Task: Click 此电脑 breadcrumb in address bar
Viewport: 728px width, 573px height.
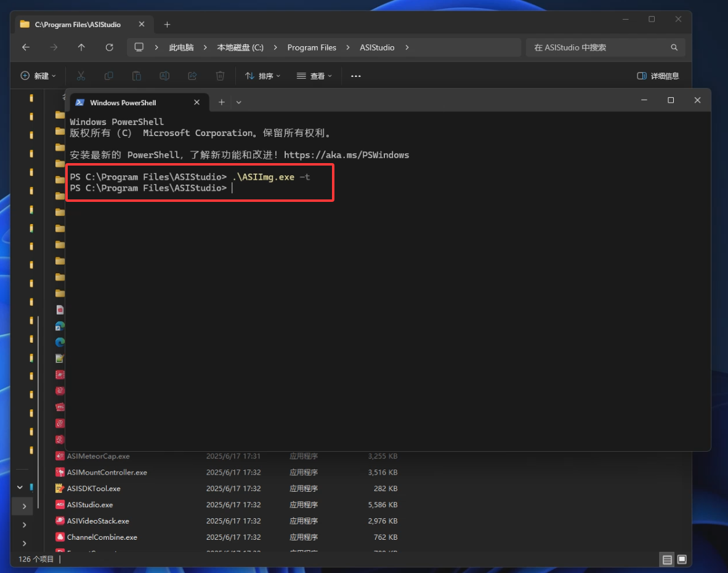Action: pyautogui.click(x=181, y=47)
